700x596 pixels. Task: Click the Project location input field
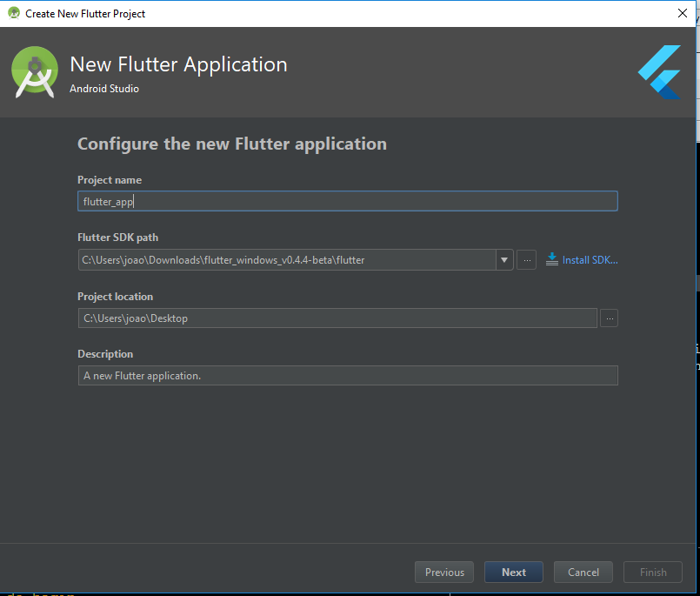click(337, 318)
